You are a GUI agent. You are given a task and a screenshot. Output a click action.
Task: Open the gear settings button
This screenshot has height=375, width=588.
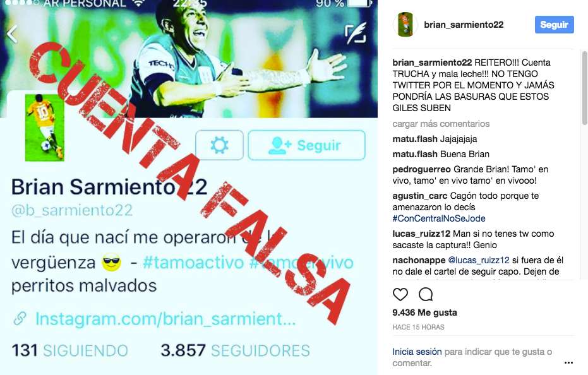point(219,145)
